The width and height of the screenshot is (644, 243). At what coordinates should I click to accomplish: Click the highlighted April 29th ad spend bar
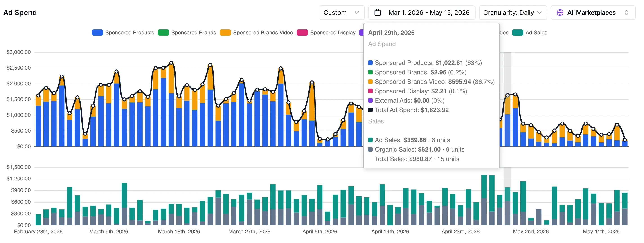pyautogui.click(x=507, y=121)
